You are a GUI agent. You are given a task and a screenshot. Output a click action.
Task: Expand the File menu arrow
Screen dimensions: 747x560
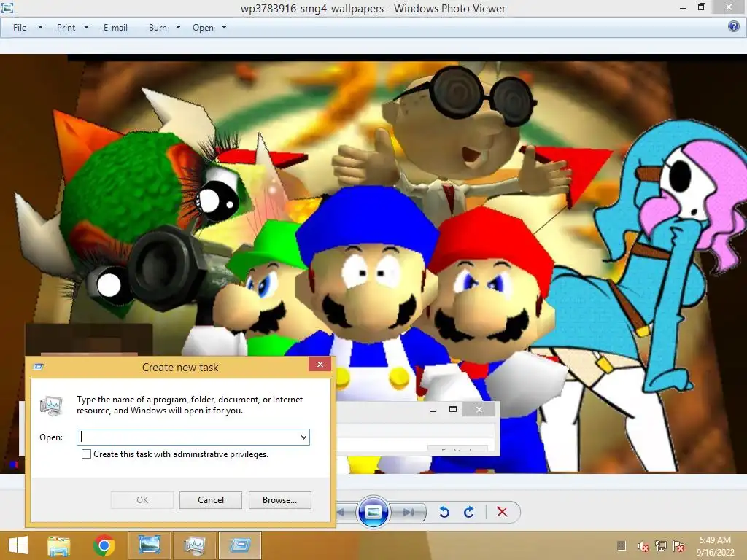pyautogui.click(x=41, y=27)
